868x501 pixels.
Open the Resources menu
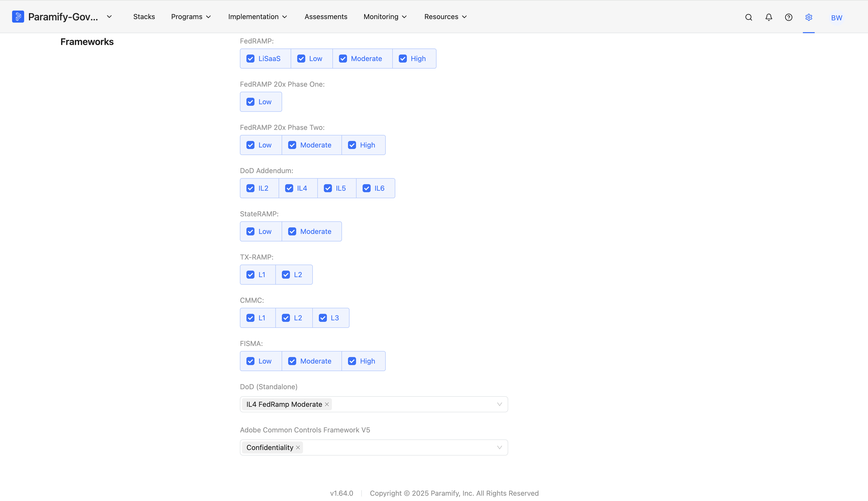pyautogui.click(x=446, y=17)
